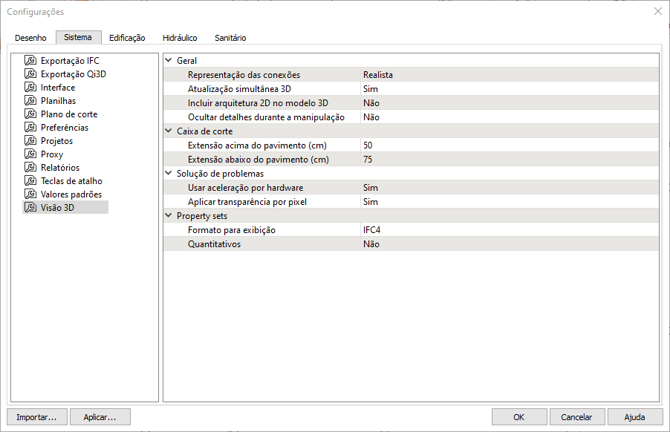
Task: Click the Relatórios item icon
Action: pyautogui.click(x=31, y=168)
